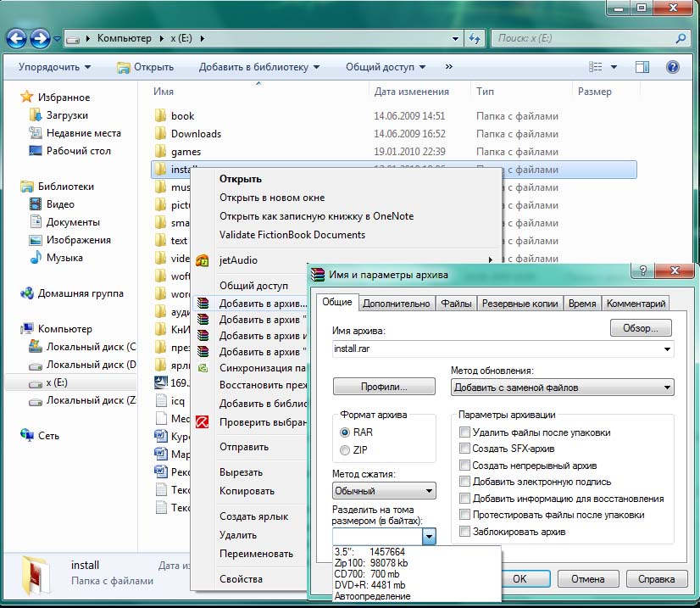The image size is (700, 608).
Task: Click the Desktop icon under Favorites
Action: [x=36, y=151]
